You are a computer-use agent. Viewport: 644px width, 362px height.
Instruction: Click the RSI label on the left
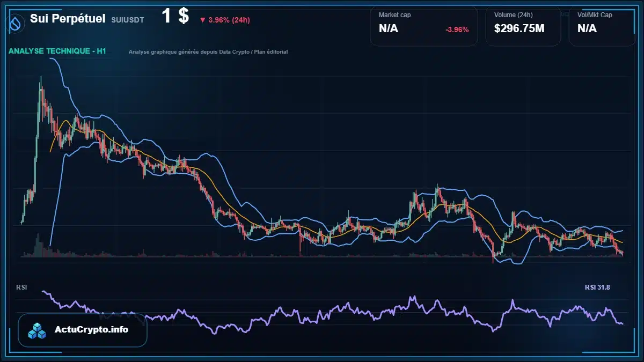coord(21,287)
